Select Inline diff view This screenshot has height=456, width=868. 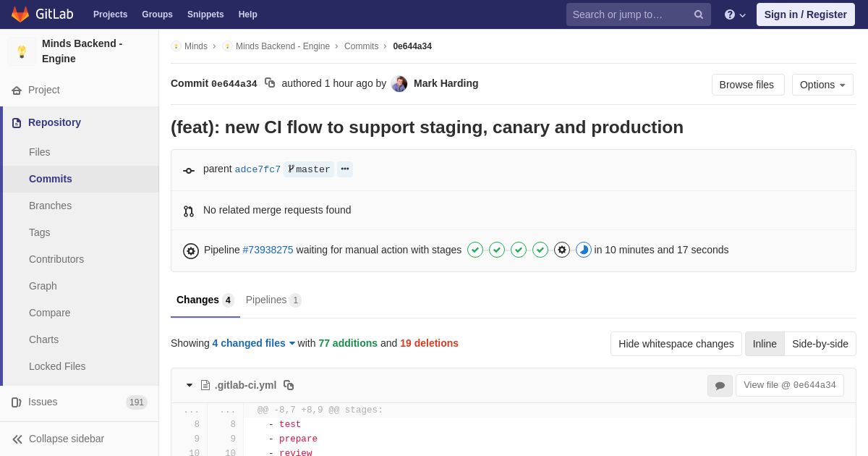coord(765,344)
